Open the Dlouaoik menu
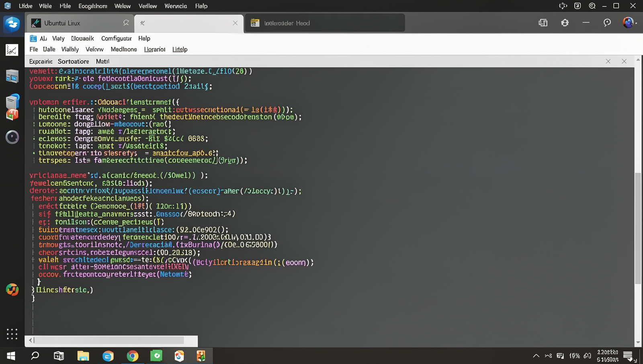Viewport: 643px width, 364px height. 82,39
